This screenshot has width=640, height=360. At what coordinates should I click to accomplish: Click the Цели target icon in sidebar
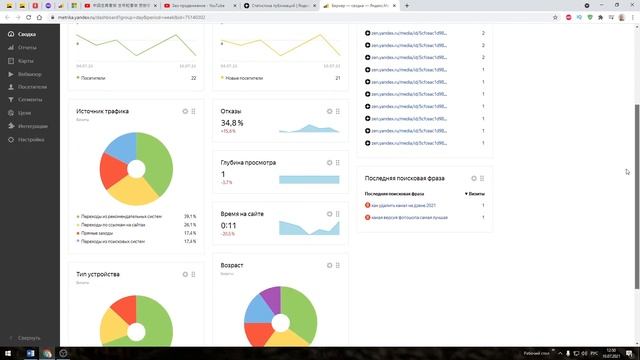click(x=11, y=113)
